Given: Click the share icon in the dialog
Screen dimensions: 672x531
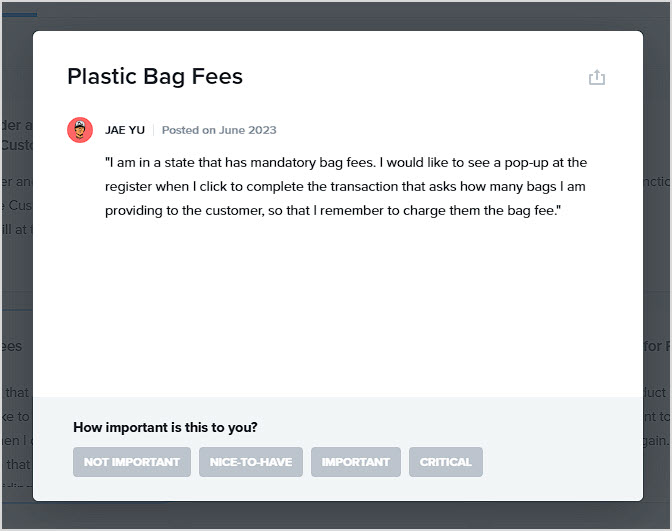Looking at the screenshot, I should point(597,77).
